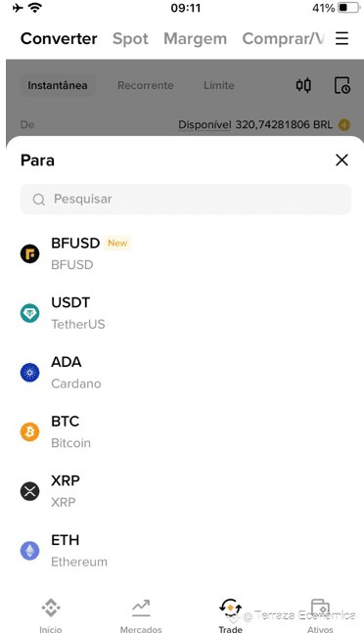This screenshot has height=633, width=364.
Task: Tap the candlestick chart icon
Action: point(303,85)
